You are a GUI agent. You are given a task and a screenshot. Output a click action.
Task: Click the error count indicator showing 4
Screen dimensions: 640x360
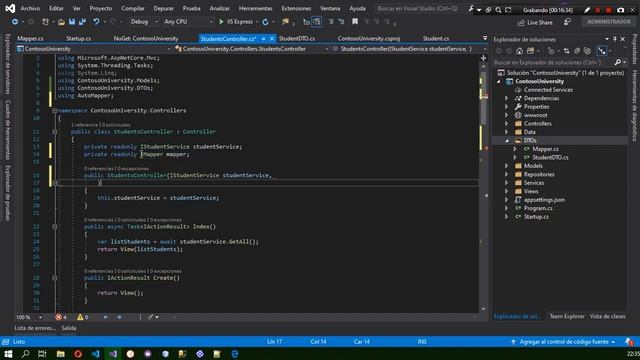click(x=61, y=317)
